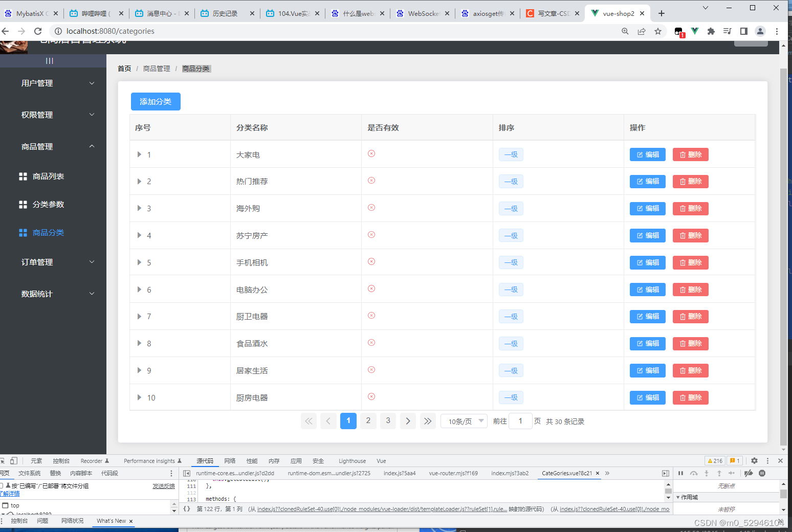
Task: Expand the 数据统计 menu
Action: [x=53, y=294]
